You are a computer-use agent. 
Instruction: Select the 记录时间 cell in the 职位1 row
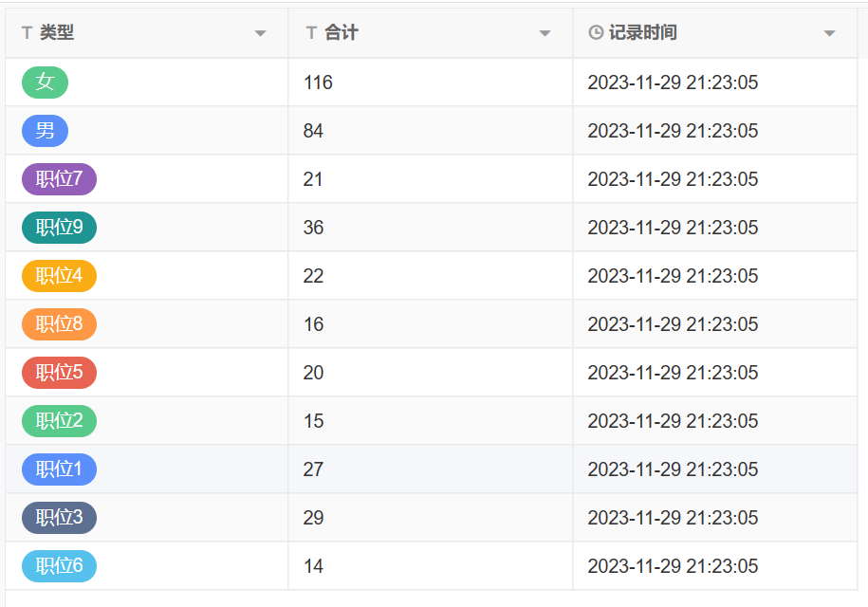(x=673, y=469)
